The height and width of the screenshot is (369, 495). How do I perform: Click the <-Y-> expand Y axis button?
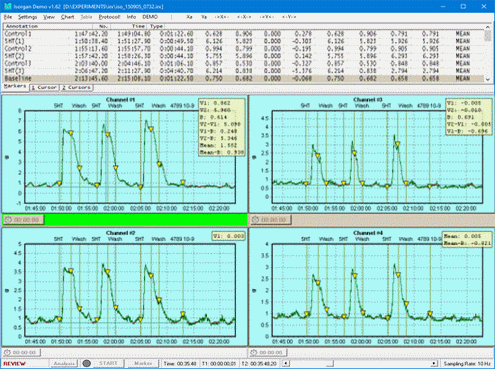[x=289, y=17]
